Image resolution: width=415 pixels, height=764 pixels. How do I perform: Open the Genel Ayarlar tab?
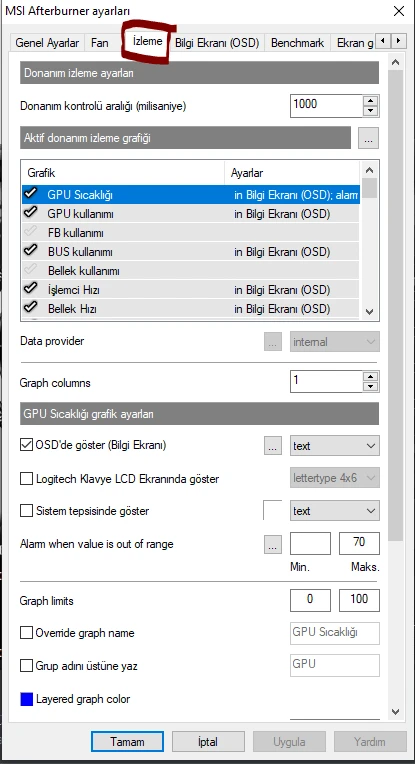pyautogui.click(x=47, y=43)
